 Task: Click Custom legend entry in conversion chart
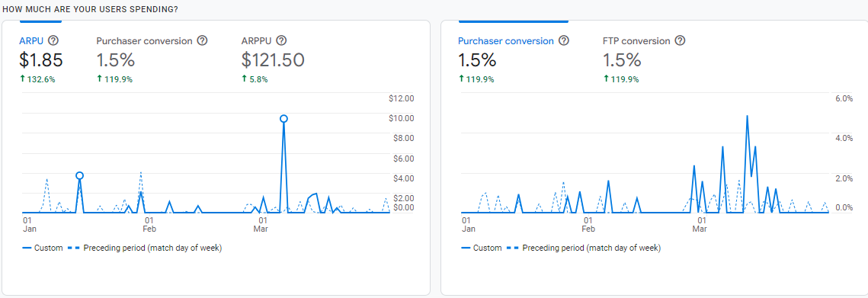tap(481, 248)
